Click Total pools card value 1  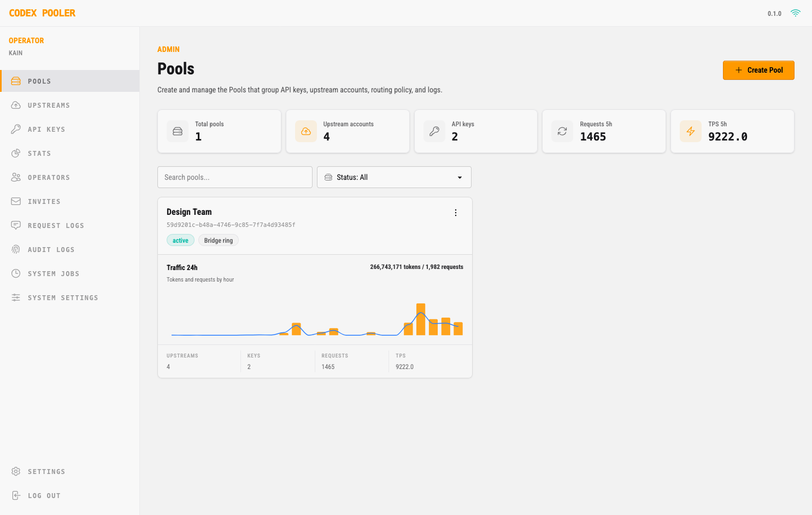click(198, 137)
